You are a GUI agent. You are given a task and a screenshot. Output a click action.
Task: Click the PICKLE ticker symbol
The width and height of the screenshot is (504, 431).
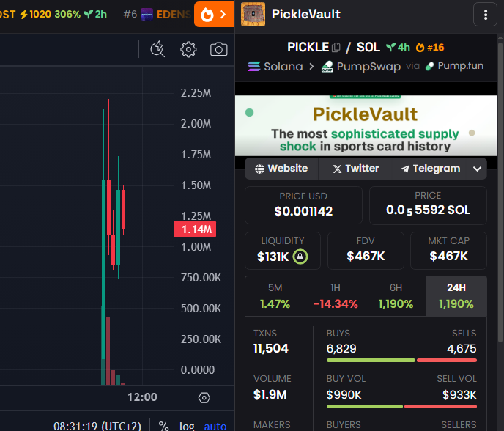(308, 48)
